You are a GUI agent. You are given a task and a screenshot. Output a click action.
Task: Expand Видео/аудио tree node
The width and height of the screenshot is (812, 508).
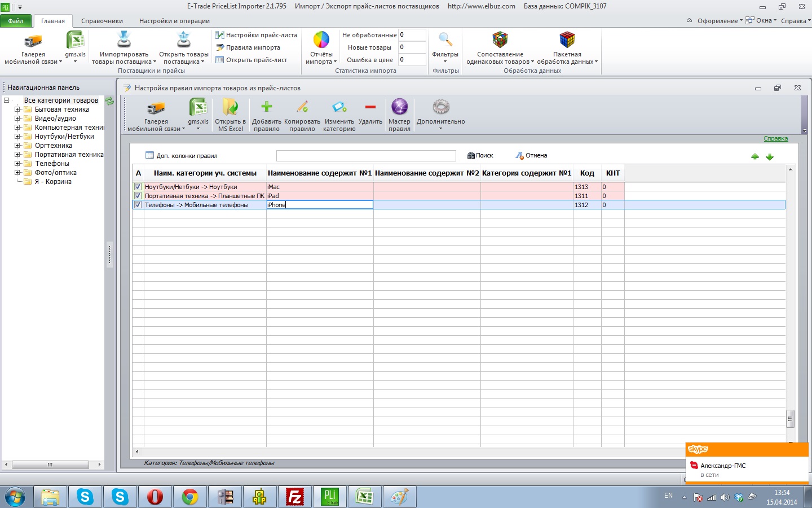point(17,119)
